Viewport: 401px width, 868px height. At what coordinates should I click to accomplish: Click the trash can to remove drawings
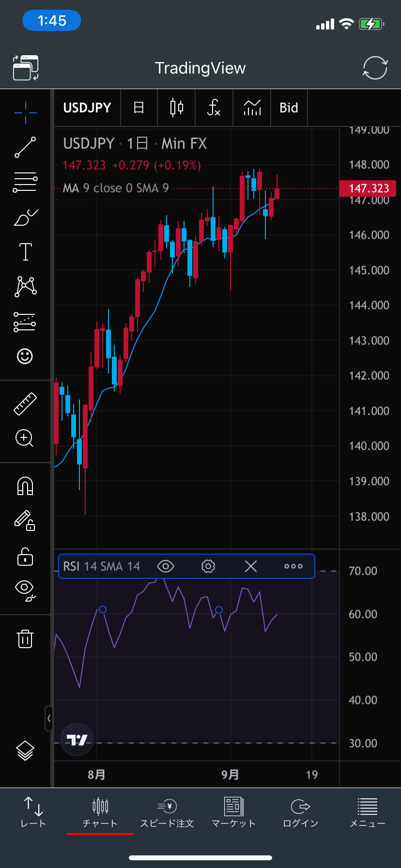[25, 639]
